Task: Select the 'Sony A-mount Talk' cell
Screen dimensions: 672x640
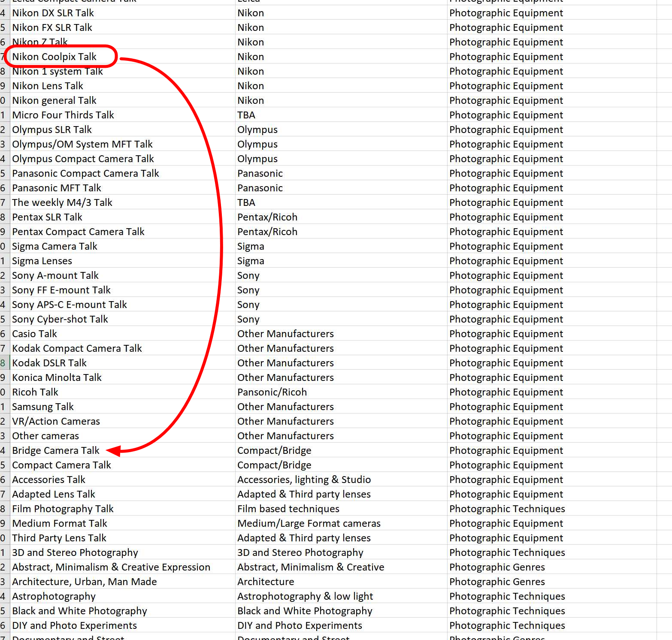Action: pos(122,275)
